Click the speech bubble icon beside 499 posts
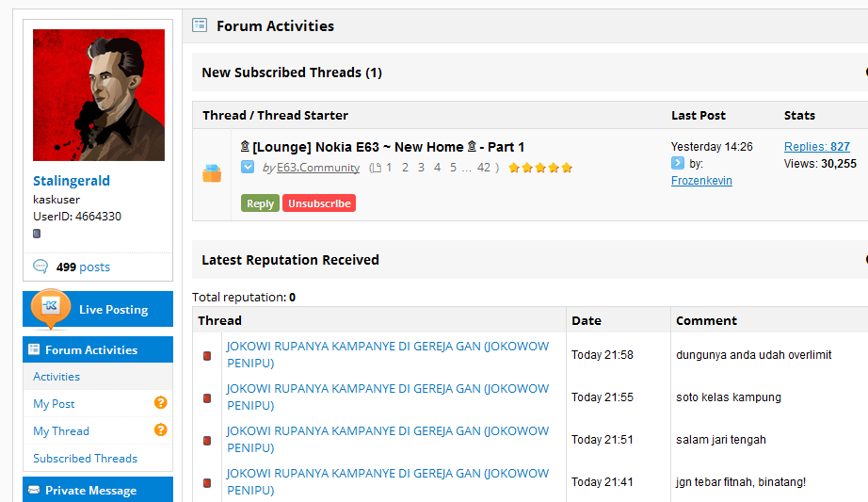The height and width of the screenshot is (502, 868). (x=40, y=267)
